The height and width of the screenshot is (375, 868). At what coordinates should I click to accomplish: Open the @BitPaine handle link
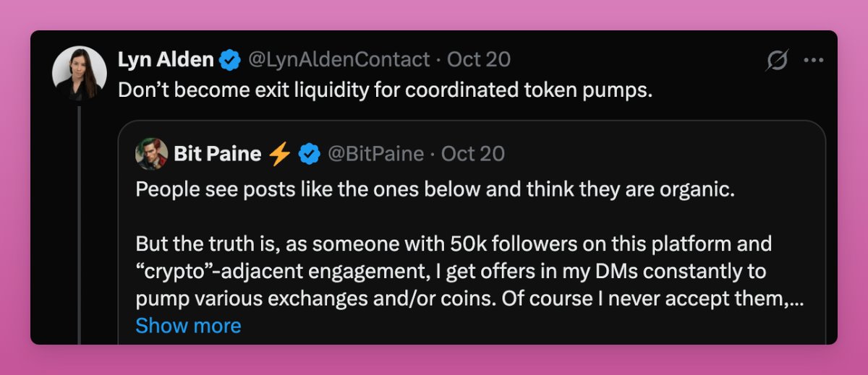coord(376,153)
